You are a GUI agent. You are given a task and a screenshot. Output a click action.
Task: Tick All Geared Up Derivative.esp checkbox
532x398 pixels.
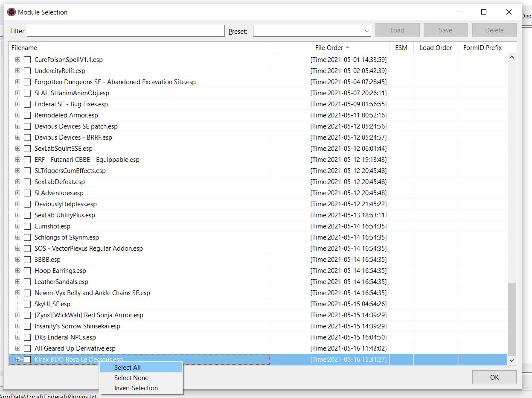coord(27,348)
